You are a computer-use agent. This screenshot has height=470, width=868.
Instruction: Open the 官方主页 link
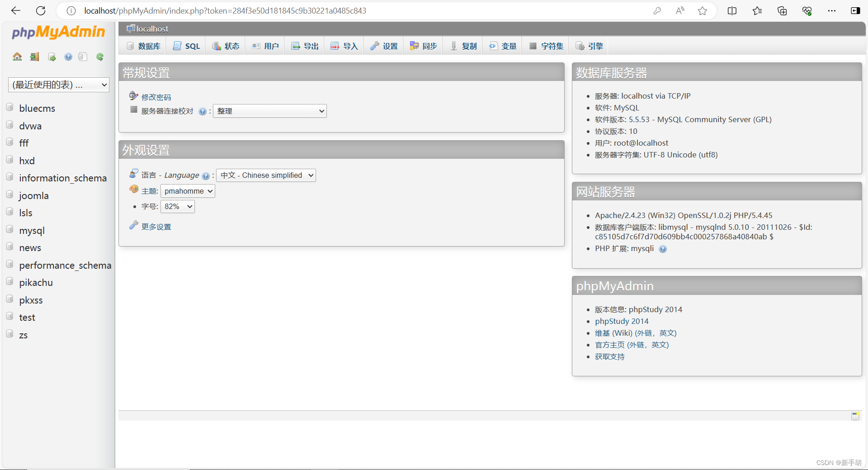pyautogui.click(x=632, y=345)
